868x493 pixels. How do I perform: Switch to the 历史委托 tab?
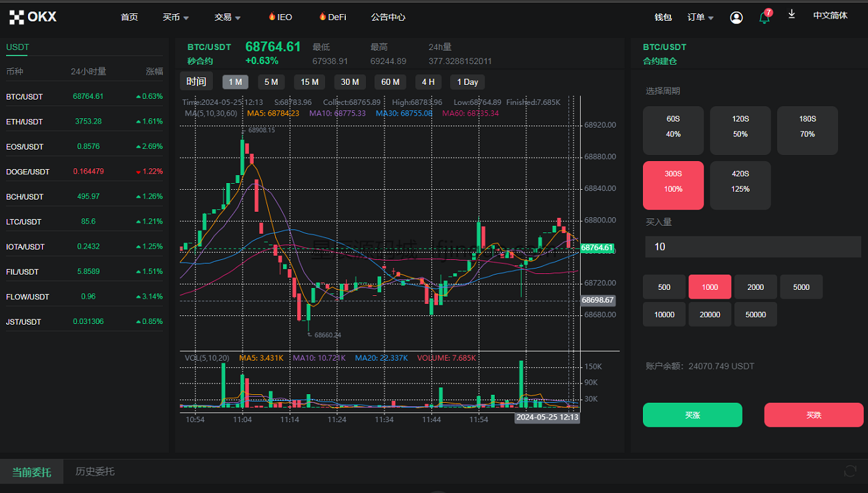[x=95, y=472]
